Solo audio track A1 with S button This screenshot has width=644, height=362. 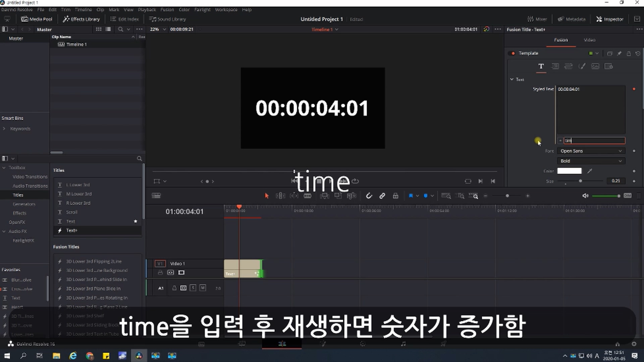click(x=193, y=288)
